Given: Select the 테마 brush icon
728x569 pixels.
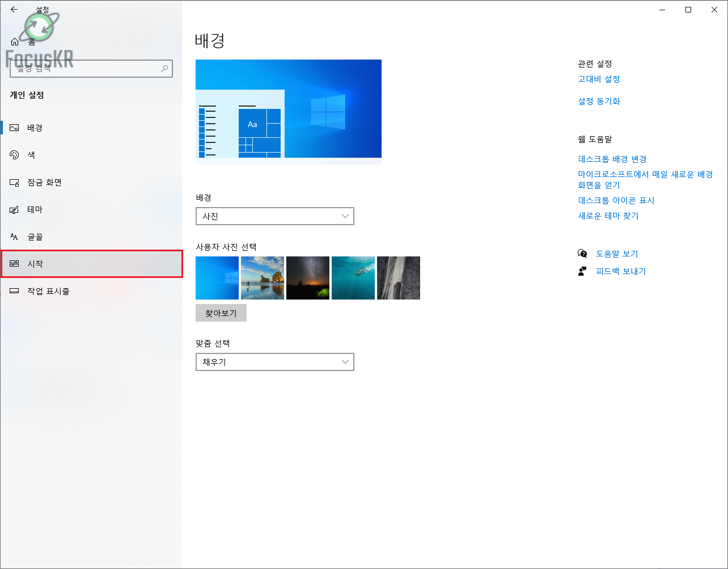Looking at the screenshot, I should pos(15,209).
